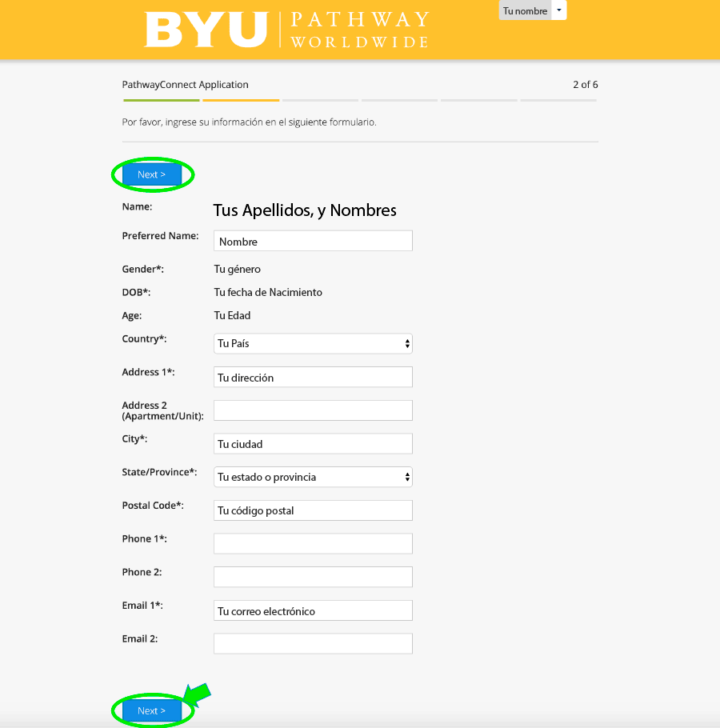Click the last gray progress step bar
The width and height of the screenshot is (720, 728).
(558, 100)
